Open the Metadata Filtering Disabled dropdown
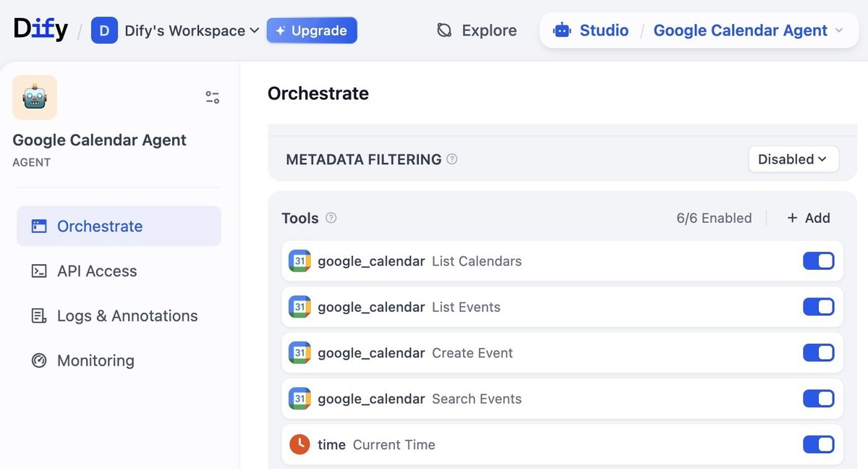Viewport: 868px width, 469px height. pyautogui.click(x=793, y=159)
